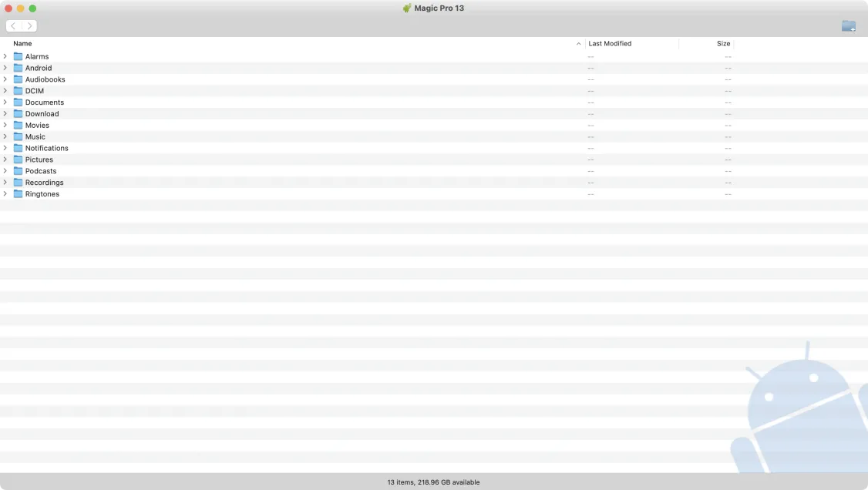Click the Magic Pro 13 window title
This screenshot has height=490, width=868.
click(439, 8)
